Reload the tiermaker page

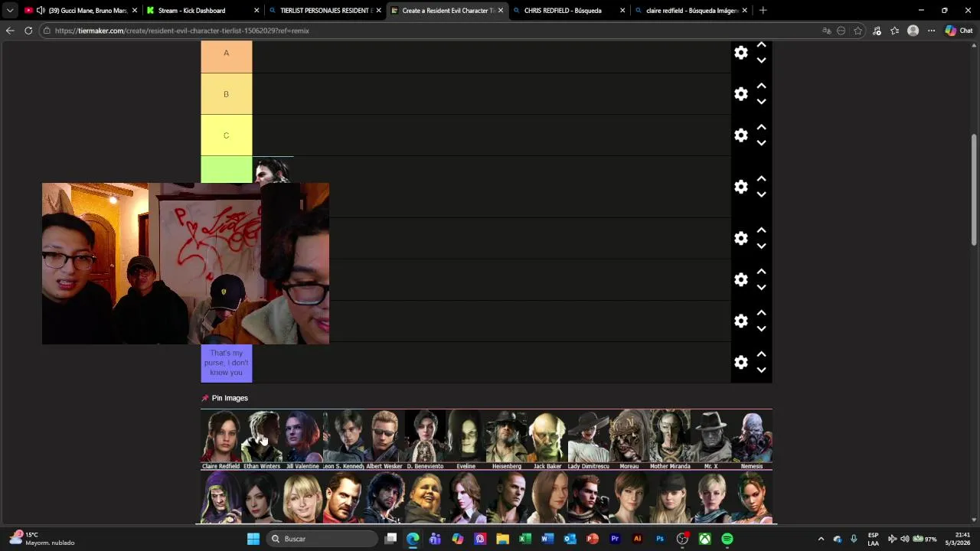[x=28, y=31]
